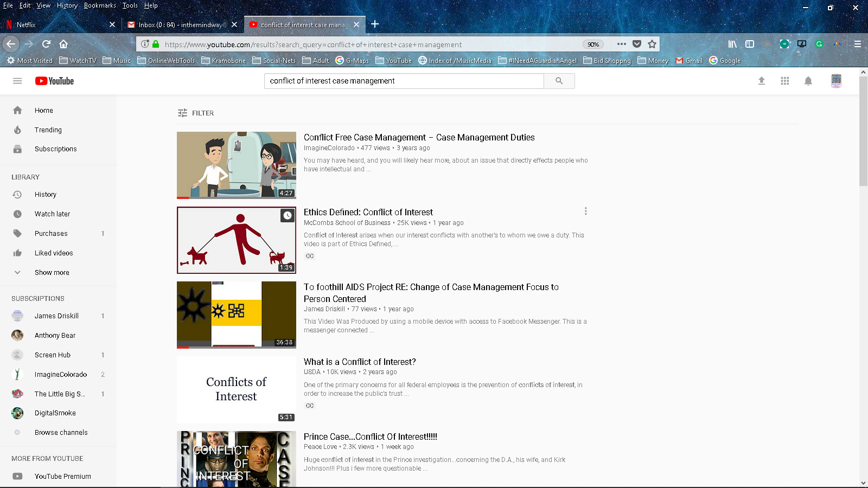Open the upload video icon

pyautogui.click(x=762, y=81)
